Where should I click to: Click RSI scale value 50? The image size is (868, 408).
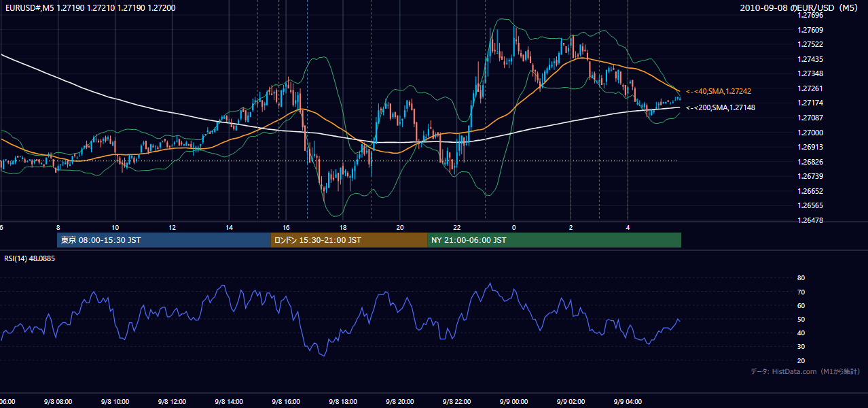tap(801, 319)
